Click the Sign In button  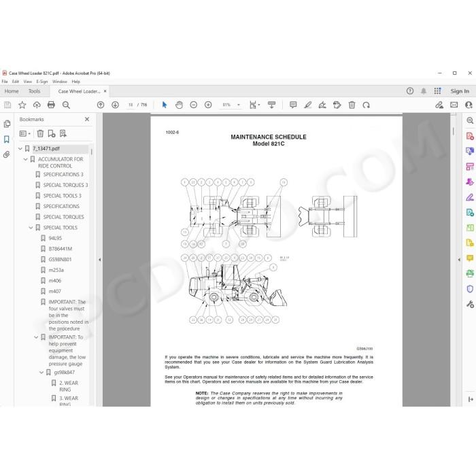(460, 91)
